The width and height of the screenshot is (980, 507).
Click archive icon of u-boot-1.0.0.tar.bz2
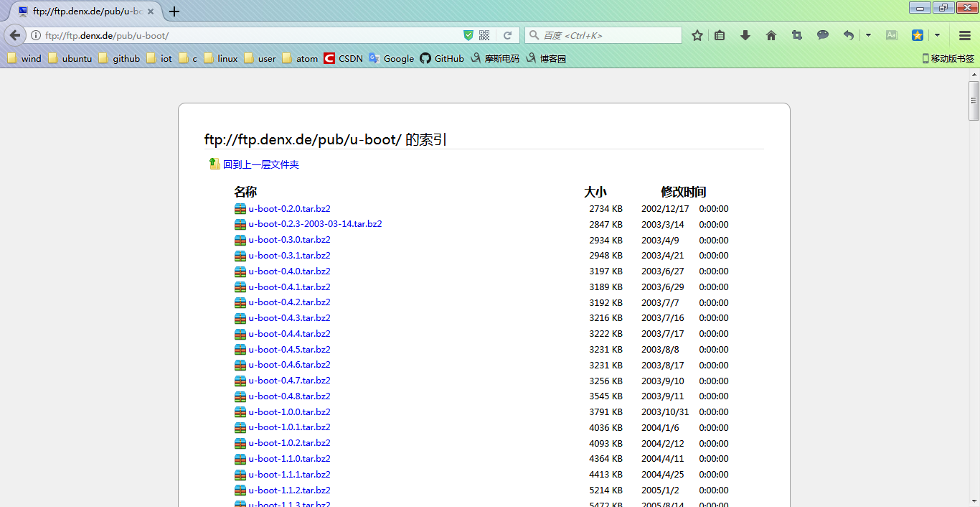(240, 412)
